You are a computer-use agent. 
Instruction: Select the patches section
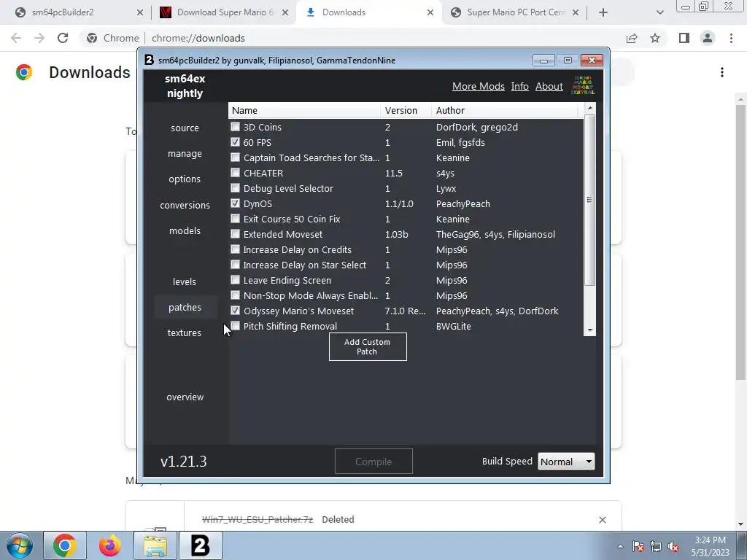pos(185,308)
